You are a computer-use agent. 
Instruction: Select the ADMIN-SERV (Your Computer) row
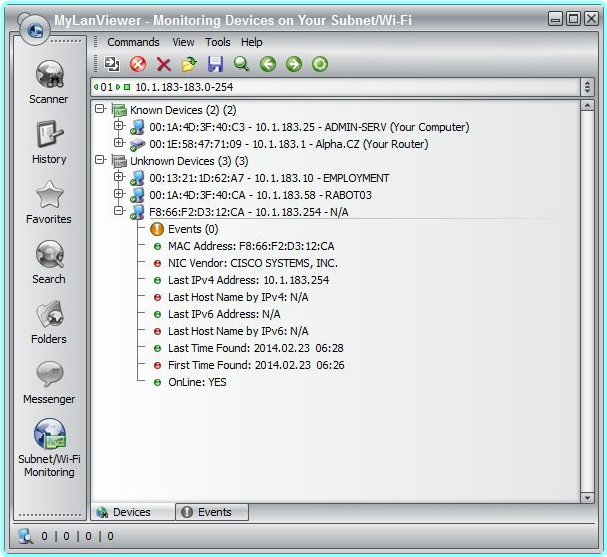[309, 127]
